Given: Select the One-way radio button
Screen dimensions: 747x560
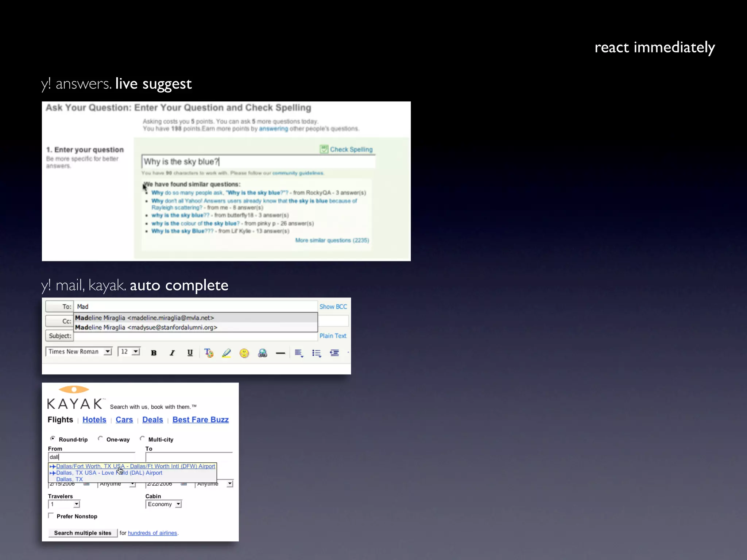Looking at the screenshot, I should (100, 438).
